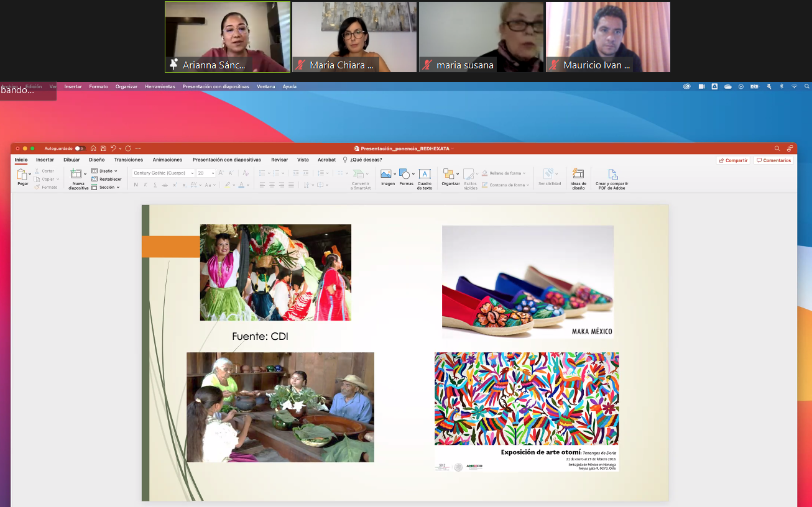Open Ideas de diseño panel
This screenshot has width=812, height=507.
578,178
